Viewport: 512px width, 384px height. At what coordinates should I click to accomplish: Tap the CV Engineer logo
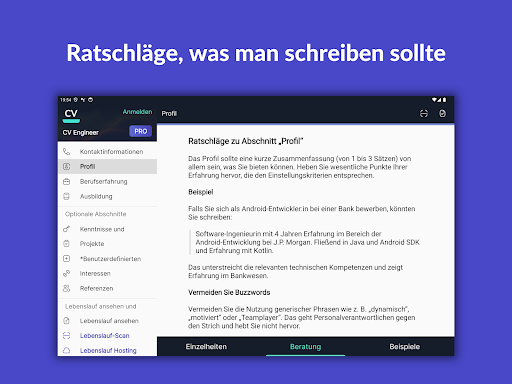[71, 115]
